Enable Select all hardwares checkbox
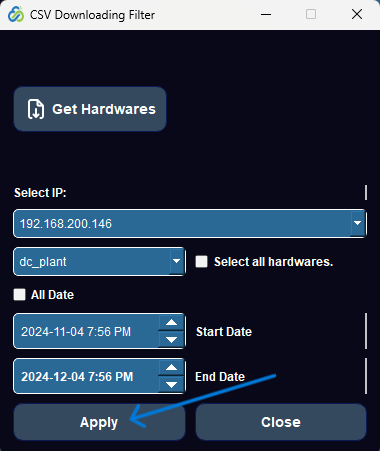Viewport: 380px width, 451px height. 201,262
